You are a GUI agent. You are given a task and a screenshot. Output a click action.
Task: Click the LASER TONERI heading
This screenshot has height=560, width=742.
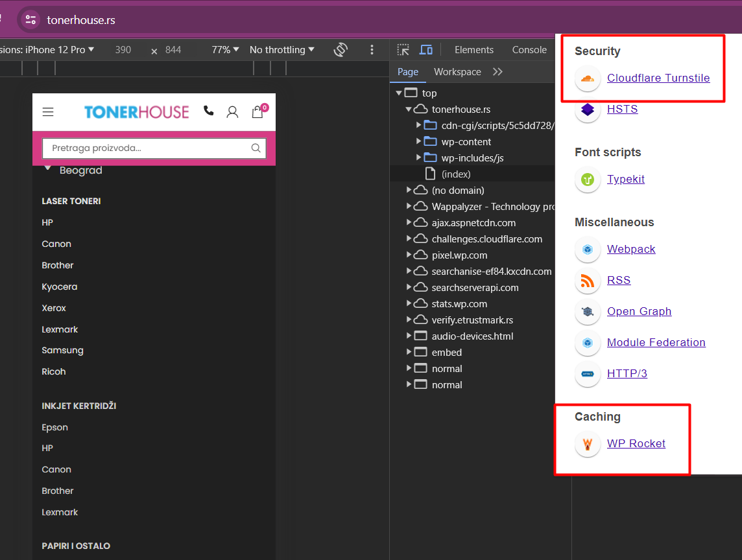tap(71, 201)
